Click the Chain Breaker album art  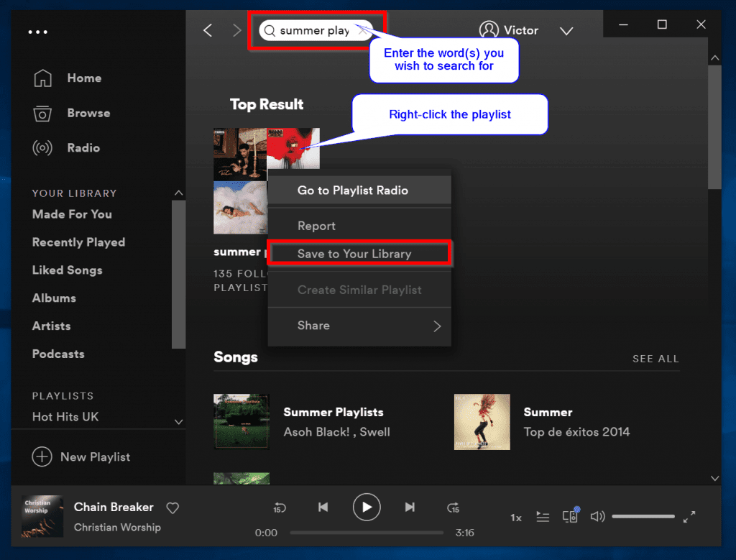[42, 516]
